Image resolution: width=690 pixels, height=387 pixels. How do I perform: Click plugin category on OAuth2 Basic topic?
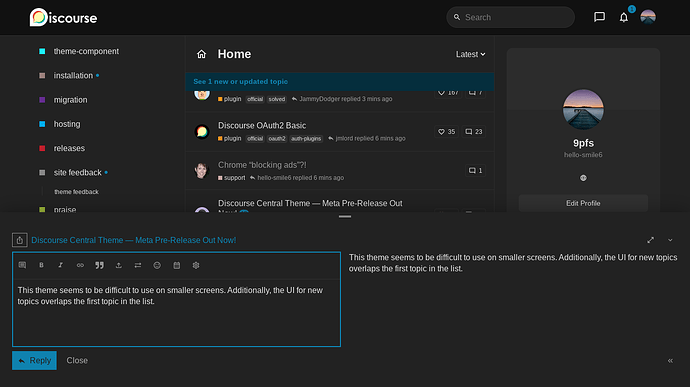click(229, 138)
